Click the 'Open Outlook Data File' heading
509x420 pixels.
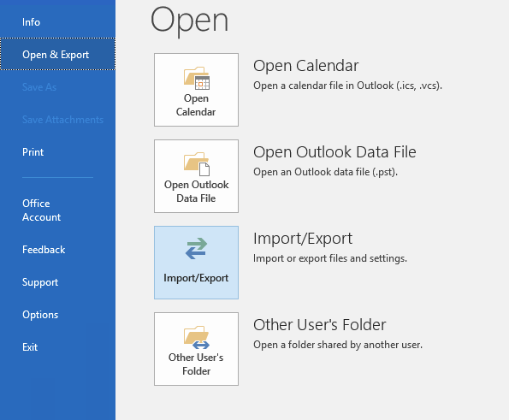click(x=334, y=152)
